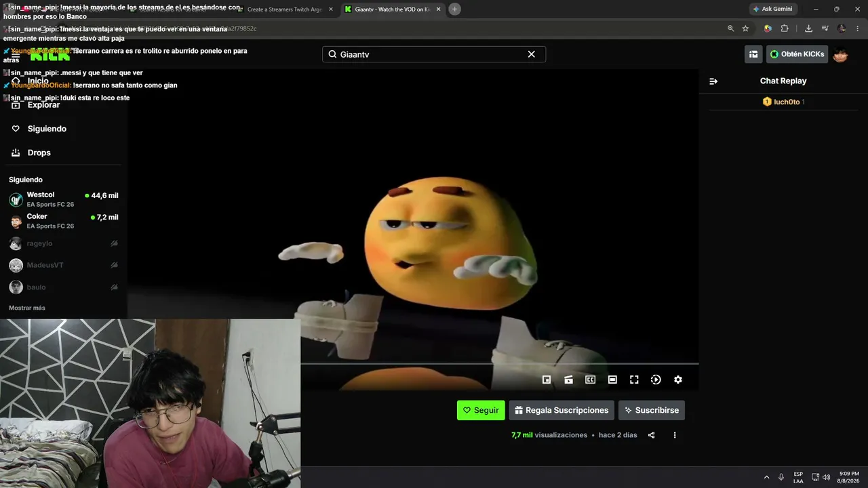Open the picture-in-picture mini player
The width and height of the screenshot is (868, 488).
pyautogui.click(x=547, y=380)
